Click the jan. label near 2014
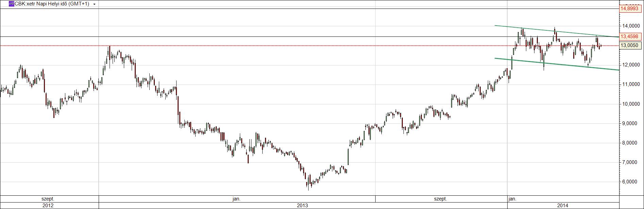Viewport: 644px width, 209px height. [x=512, y=198]
